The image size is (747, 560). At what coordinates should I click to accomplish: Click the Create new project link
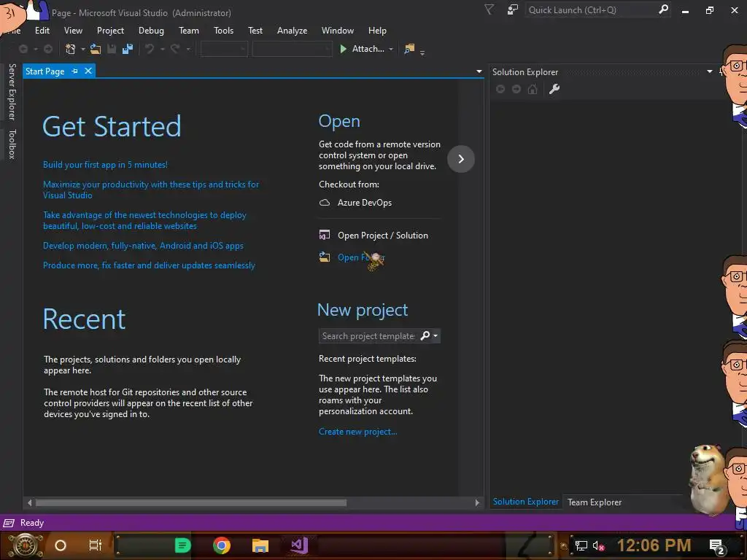[357, 432]
